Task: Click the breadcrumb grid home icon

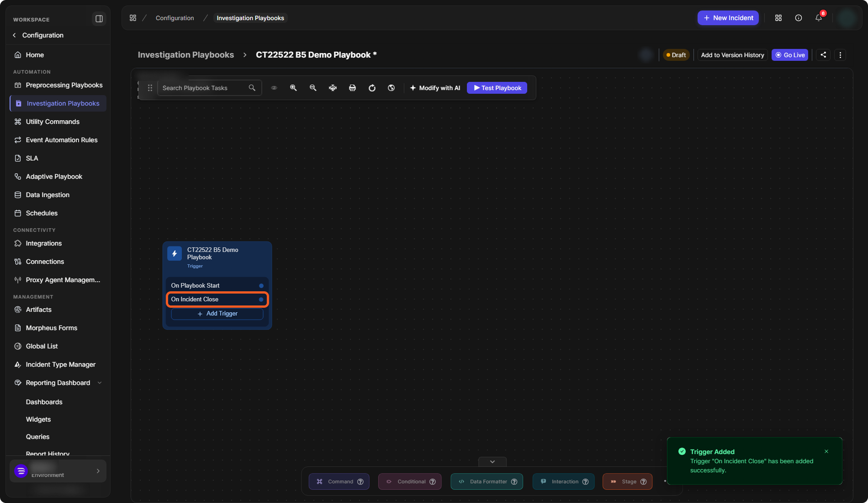Action: tap(133, 18)
